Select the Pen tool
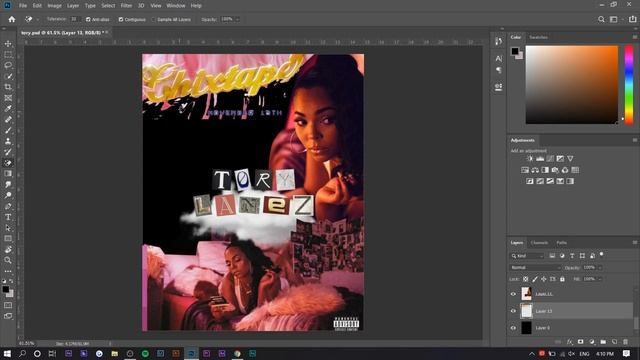640x360 pixels. click(x=8, y=206)
